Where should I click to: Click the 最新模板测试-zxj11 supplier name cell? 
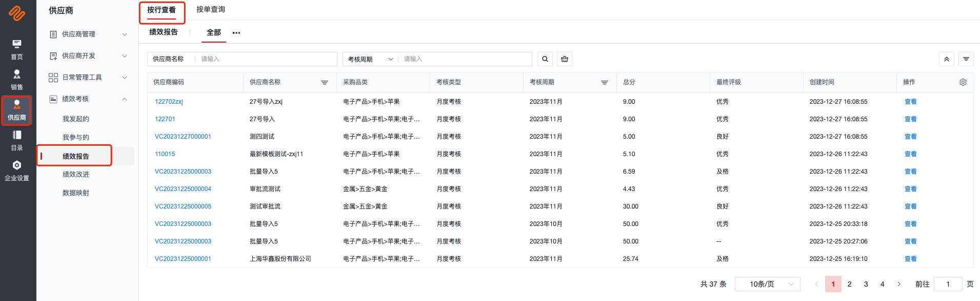pos(276,154)
